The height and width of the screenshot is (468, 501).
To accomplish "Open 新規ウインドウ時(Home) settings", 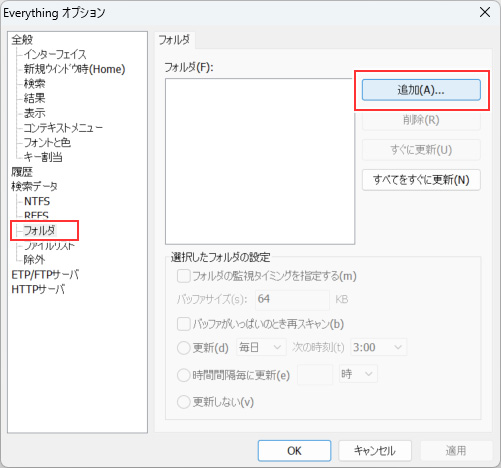I will click(74, 69).
